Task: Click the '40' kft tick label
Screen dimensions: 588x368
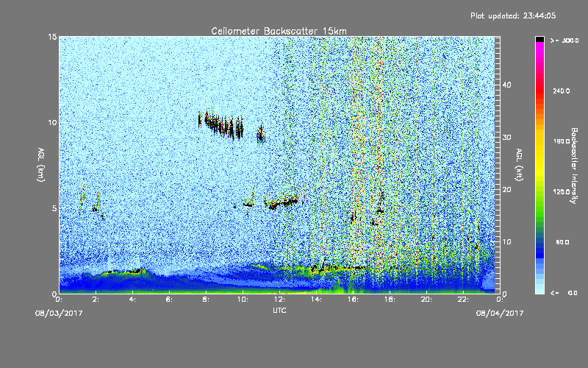Action: coord(506,85)
